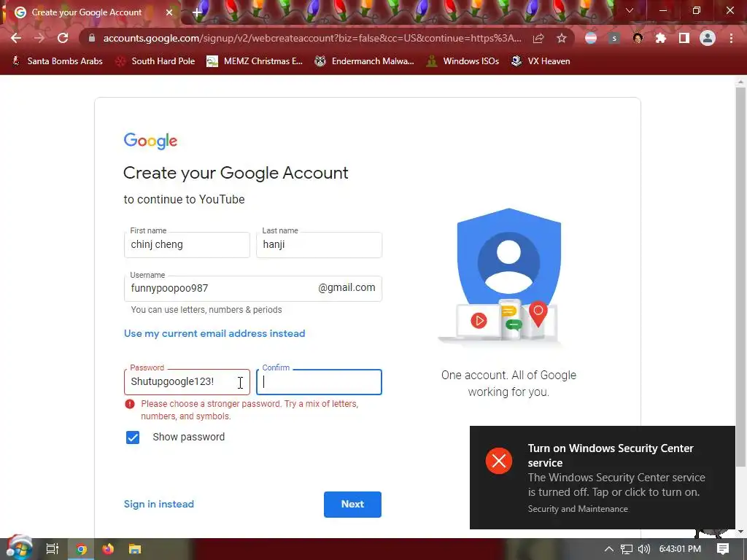
Task: Click the Confirm password field
Action: click(x=320, y=382)
